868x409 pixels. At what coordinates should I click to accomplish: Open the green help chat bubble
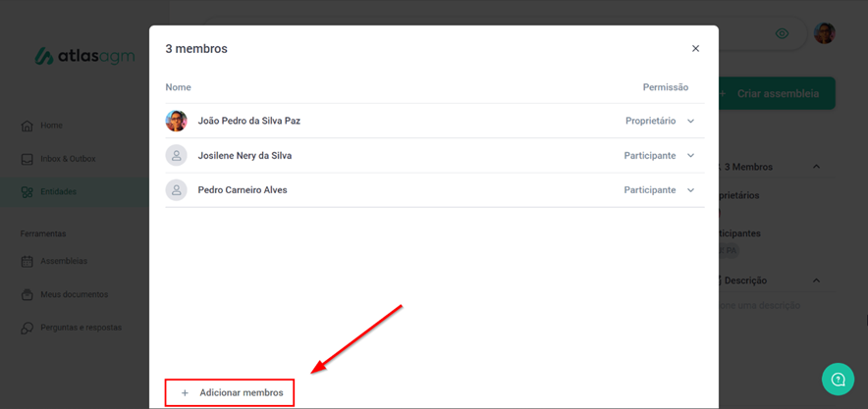point(838,379)
